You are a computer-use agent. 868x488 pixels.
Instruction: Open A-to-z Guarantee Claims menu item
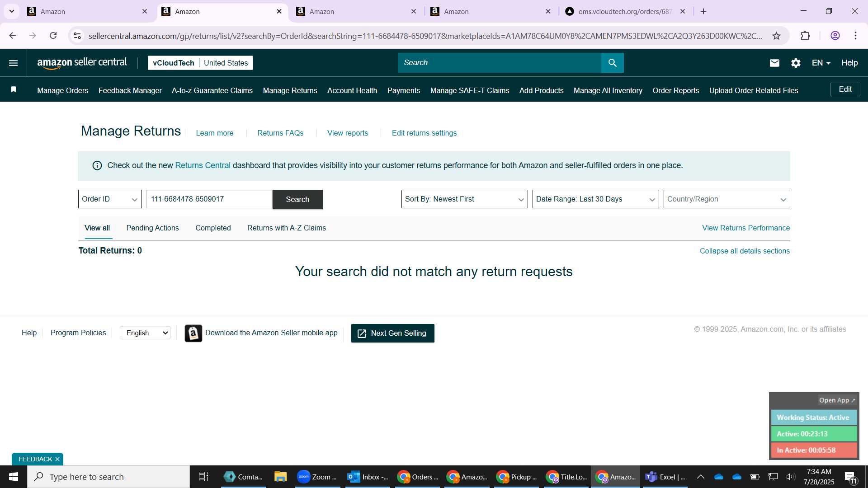212,90
